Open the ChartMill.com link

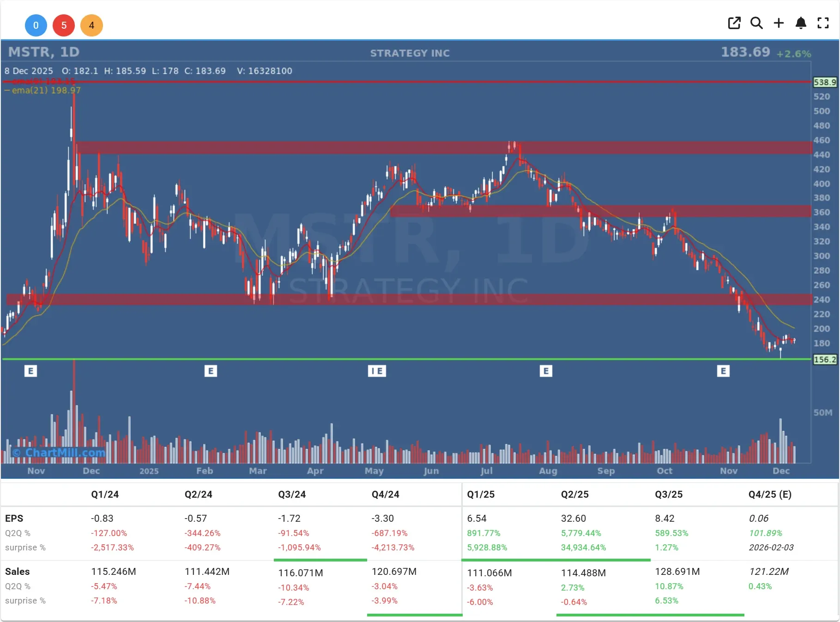(x=59, y=453)
